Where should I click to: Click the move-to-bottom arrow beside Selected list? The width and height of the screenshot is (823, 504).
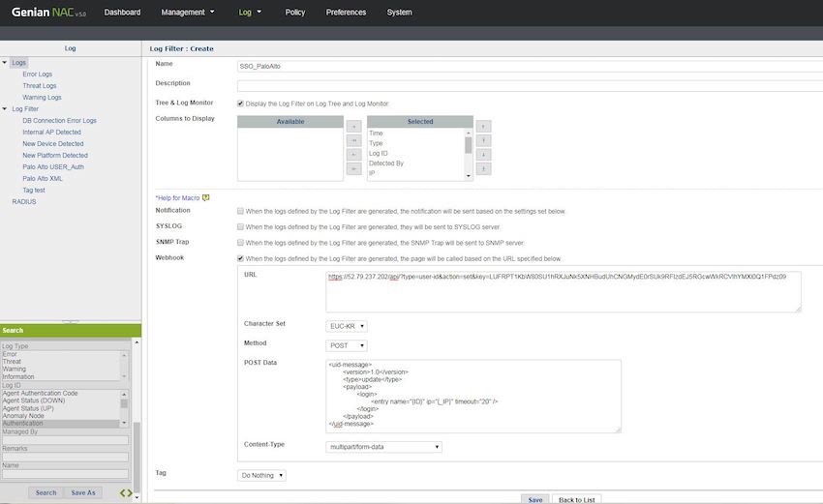click(483, 169)
